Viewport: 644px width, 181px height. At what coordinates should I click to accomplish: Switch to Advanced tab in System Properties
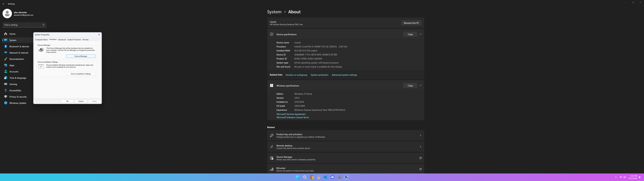[62, 40]
